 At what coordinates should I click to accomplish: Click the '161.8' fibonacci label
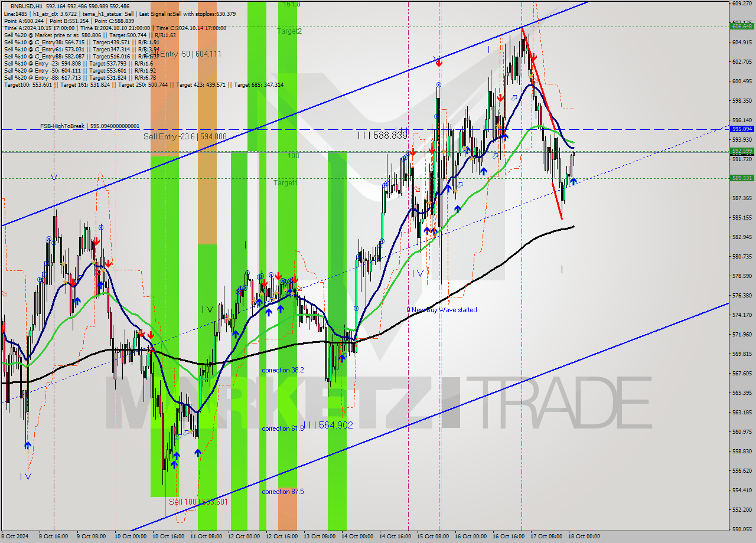point(291,4)
